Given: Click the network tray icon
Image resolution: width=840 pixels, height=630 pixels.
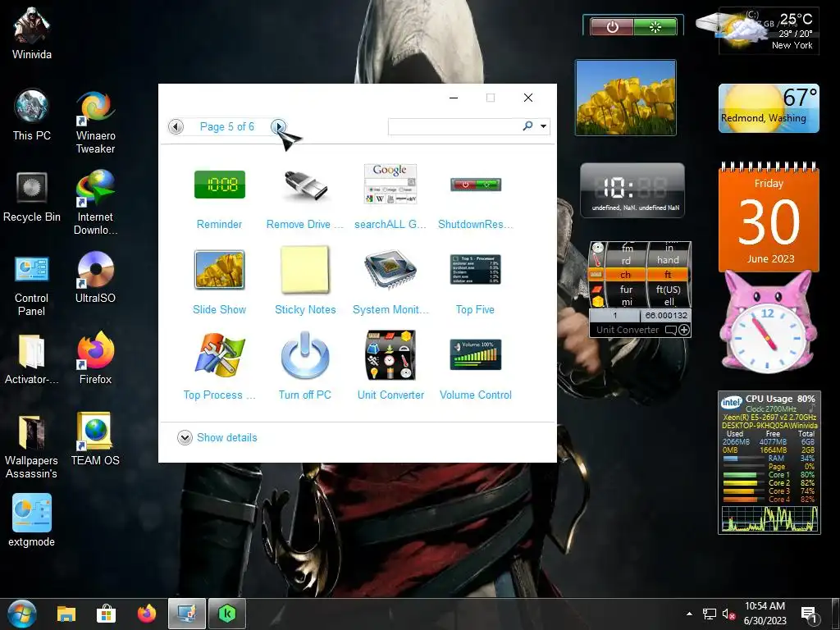Looking at the screenshot, I should (710, 614).
